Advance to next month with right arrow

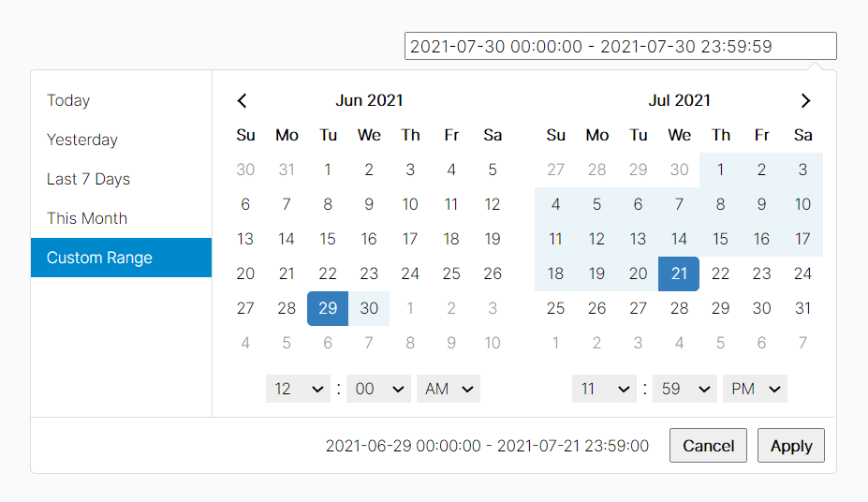click(805, 101)
